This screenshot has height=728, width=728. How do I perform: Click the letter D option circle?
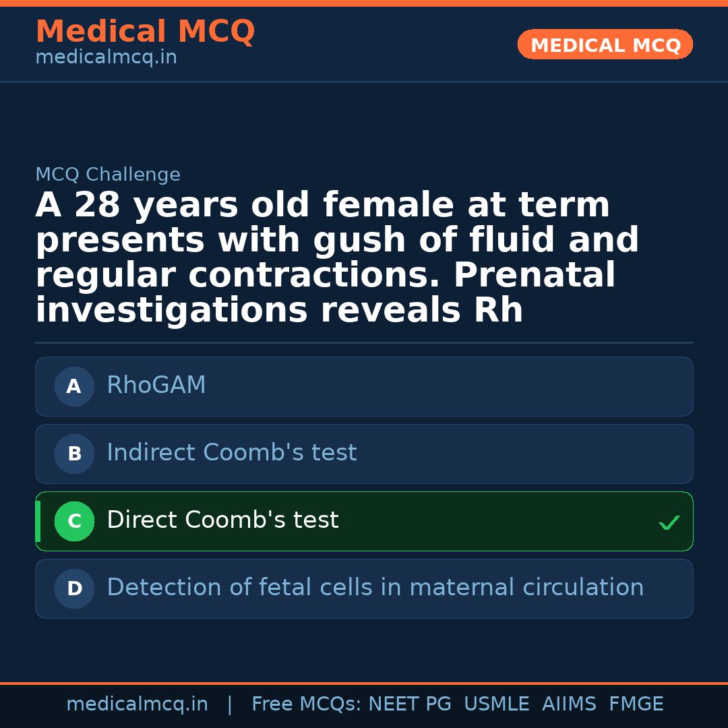(x=74, y=588)
